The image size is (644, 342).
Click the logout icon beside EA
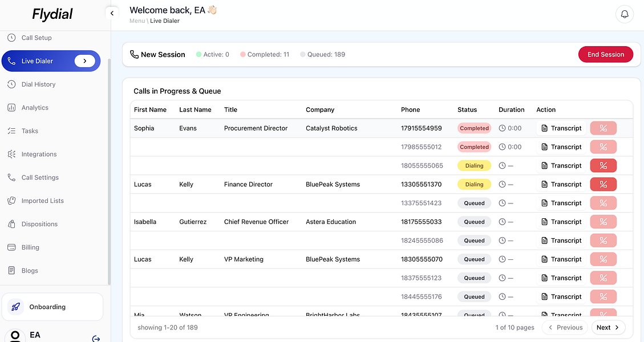tap(96, 339)
